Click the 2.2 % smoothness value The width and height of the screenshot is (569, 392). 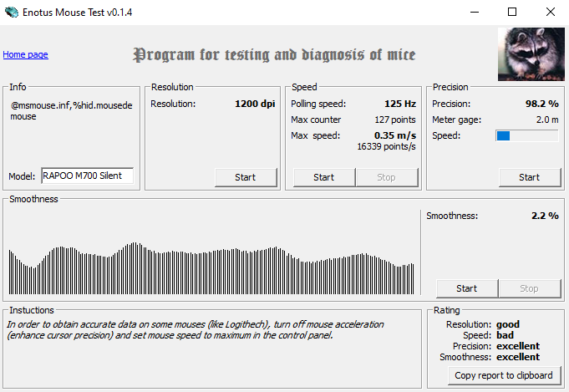(x=545, y=216)
